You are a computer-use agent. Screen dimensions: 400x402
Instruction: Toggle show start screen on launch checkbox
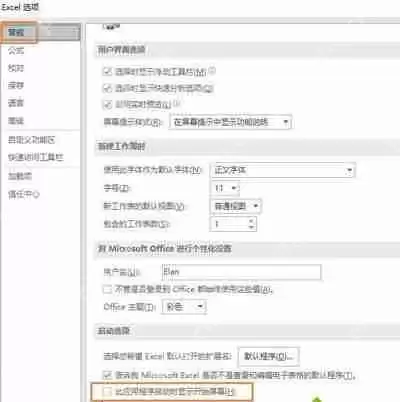107,392
